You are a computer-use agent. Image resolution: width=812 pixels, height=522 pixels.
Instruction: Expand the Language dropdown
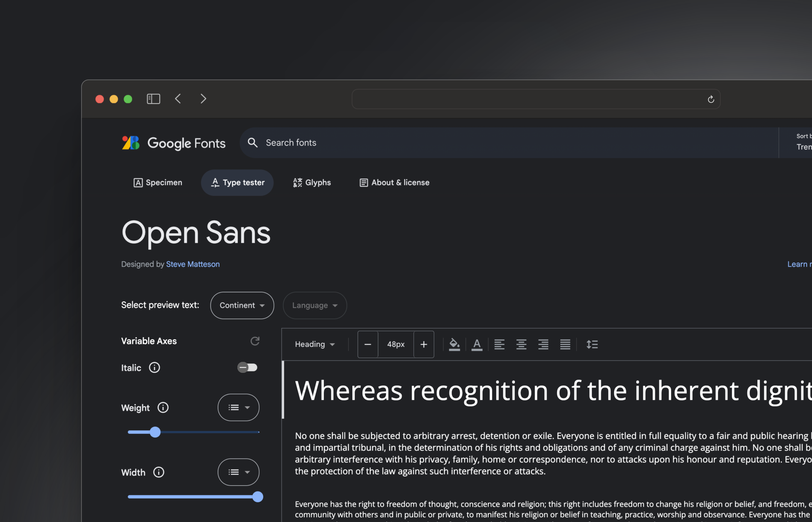(315, 305)
